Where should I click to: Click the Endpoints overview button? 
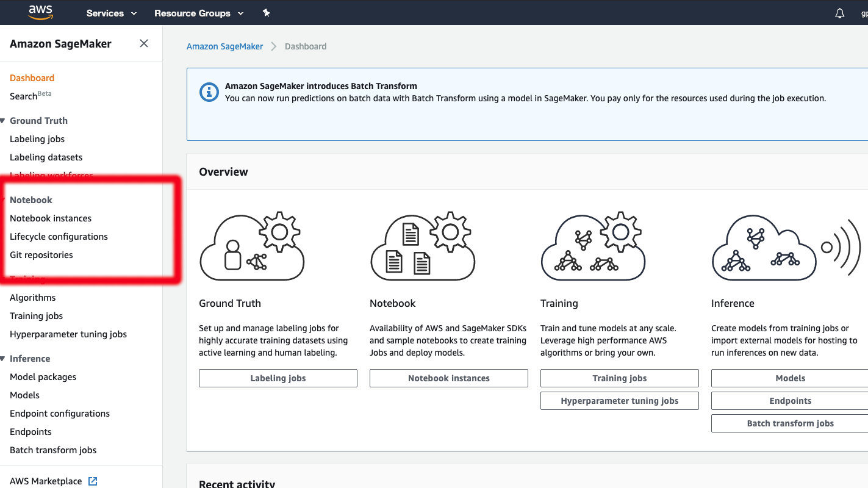coord(790,401)
